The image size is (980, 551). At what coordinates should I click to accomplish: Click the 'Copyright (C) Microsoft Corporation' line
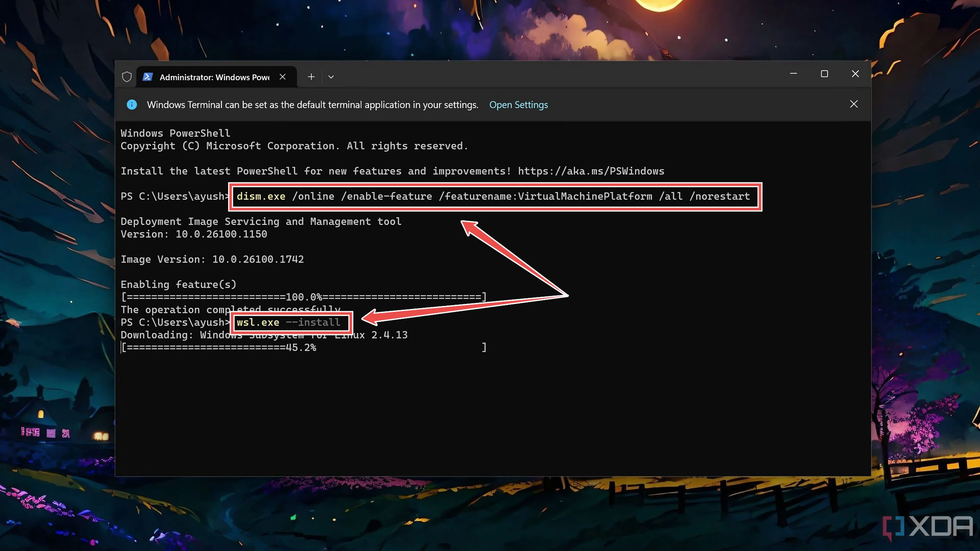294,146
